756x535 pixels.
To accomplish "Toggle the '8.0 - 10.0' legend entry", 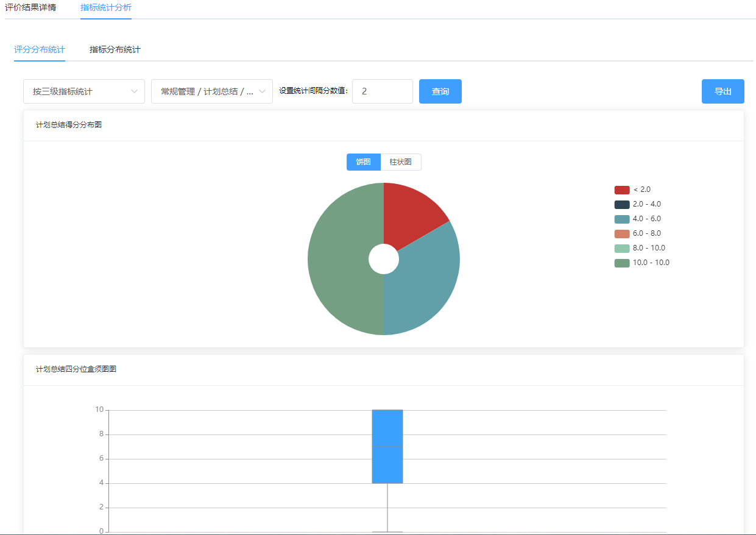I will 640,248.
